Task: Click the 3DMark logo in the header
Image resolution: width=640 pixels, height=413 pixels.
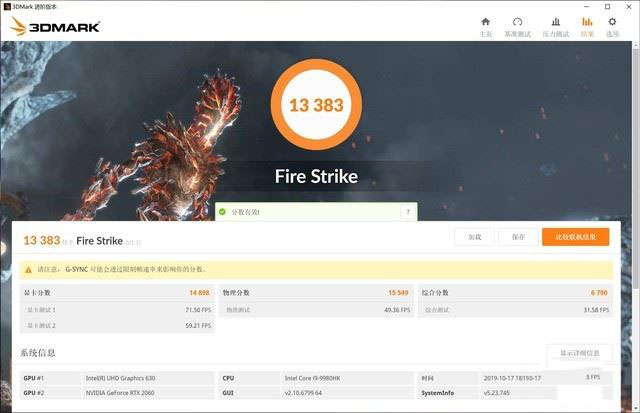Action: coord(55,27)
